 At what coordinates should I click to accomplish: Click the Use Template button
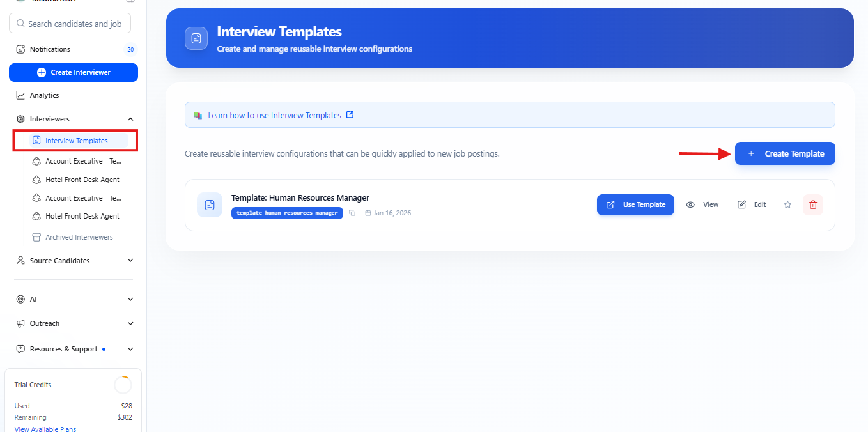coord(635,204)
